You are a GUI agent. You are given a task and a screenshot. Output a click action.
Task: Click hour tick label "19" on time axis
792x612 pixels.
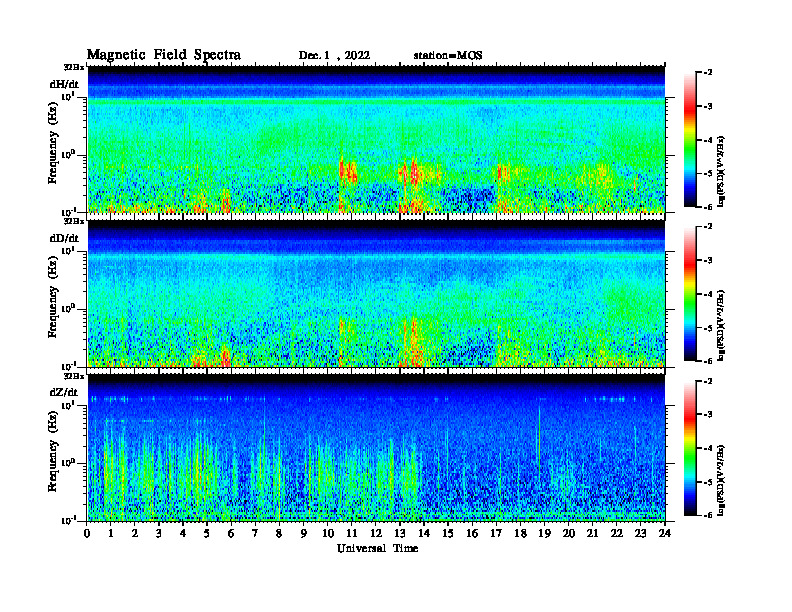(x=544, y=534)
